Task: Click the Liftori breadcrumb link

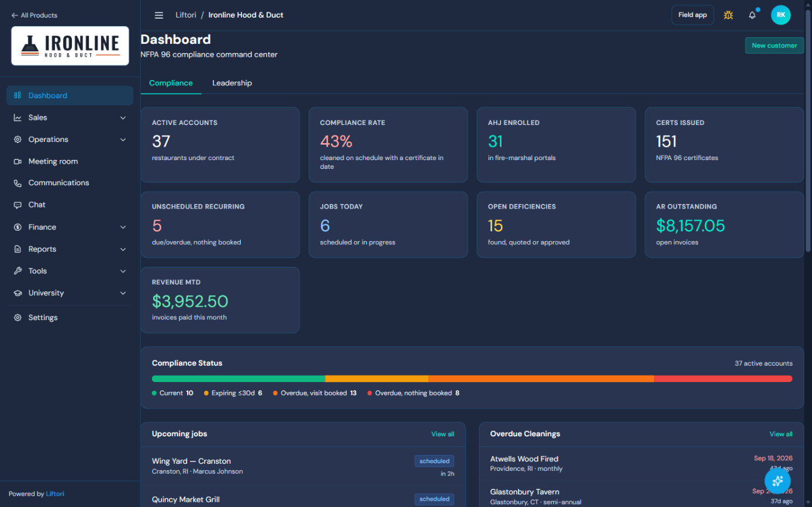Action: 186,15
